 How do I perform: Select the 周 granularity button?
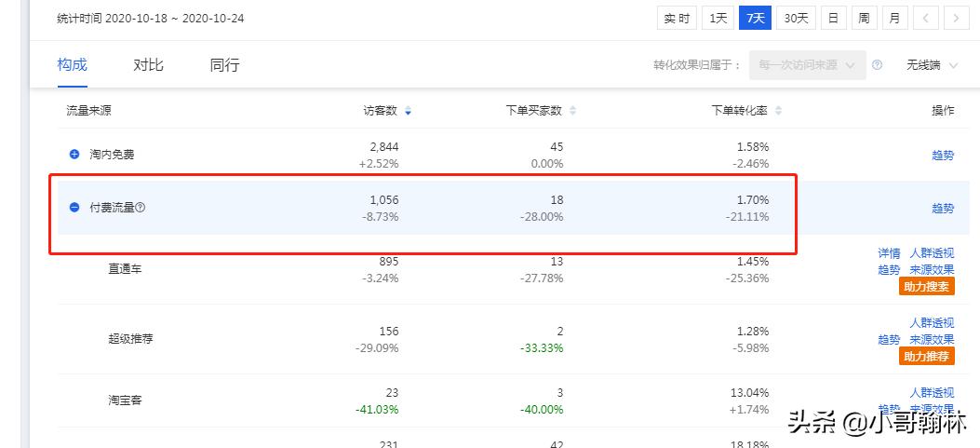pyautogui.click(x=864, y=18)
